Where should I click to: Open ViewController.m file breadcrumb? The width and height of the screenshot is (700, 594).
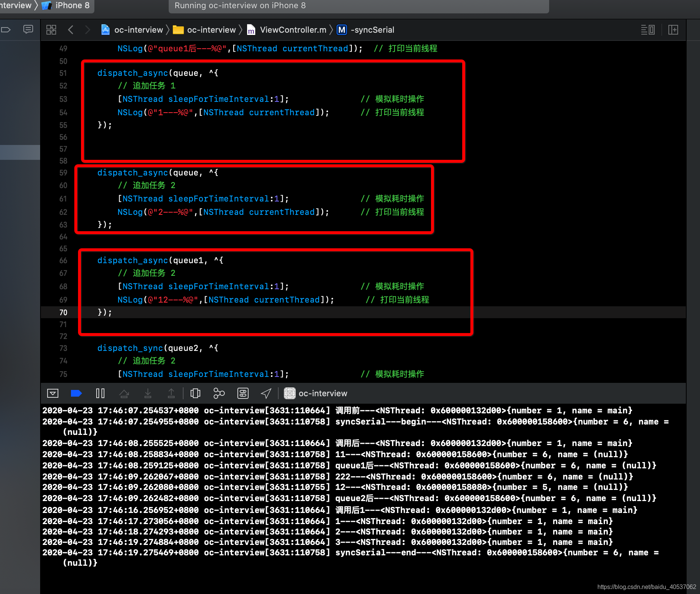pos(287,30)
